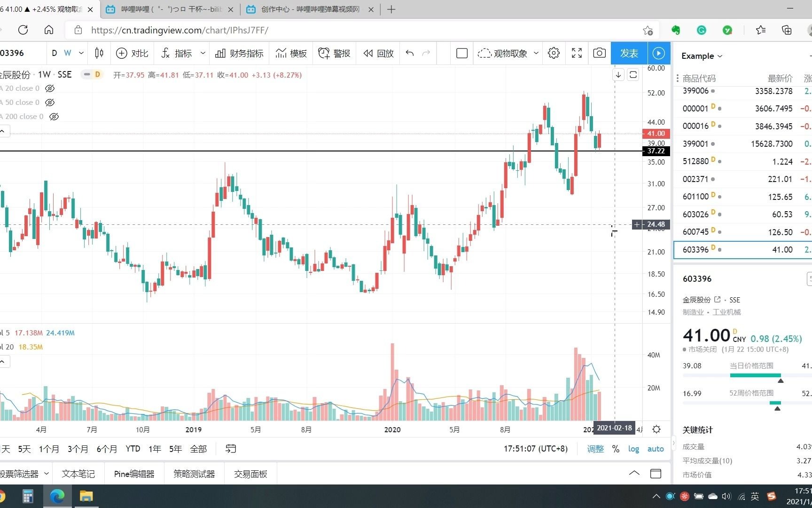Viewport: 812px width, 508px height.
Task: Open File Explorer from the taskbar
Action: [x=86, y=496]
